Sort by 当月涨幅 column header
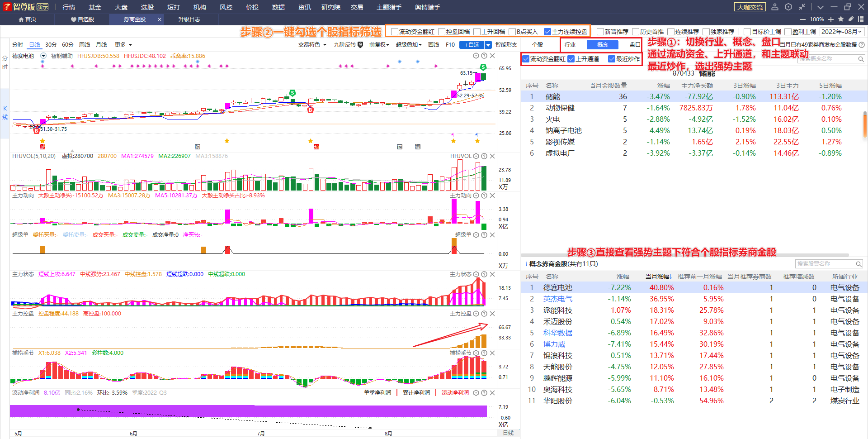The width and height of the screenshot is (868, 439). [659, 277]
